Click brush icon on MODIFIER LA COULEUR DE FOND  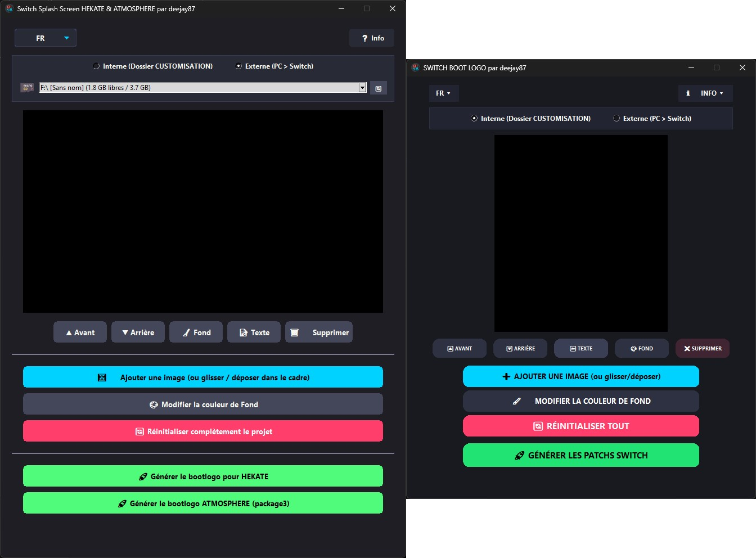coord(517,401)
